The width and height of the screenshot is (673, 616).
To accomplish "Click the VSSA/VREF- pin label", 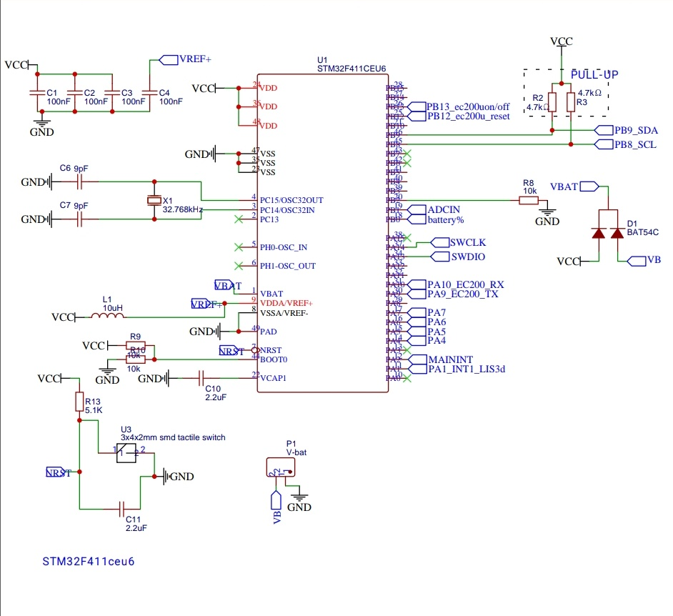I will (x=284, y=313).
